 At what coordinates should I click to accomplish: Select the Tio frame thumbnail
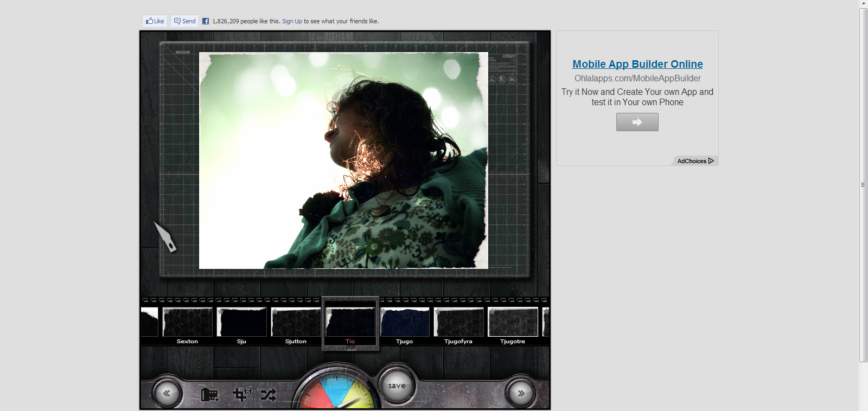(350, 322)
